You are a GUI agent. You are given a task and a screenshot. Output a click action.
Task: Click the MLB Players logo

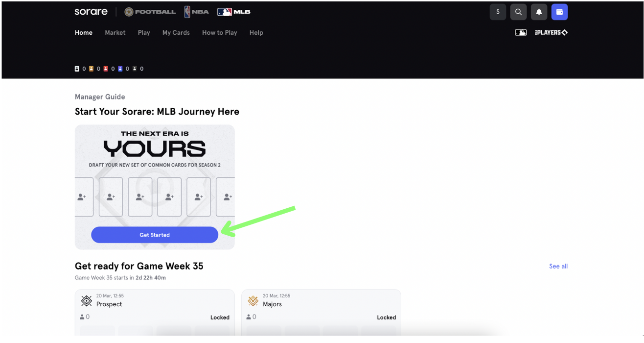coord(551,32)
